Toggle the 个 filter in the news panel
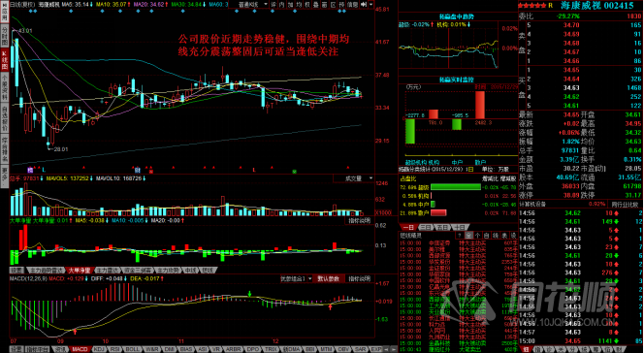This screenshot has width=644, height=353. coord(477,236)
